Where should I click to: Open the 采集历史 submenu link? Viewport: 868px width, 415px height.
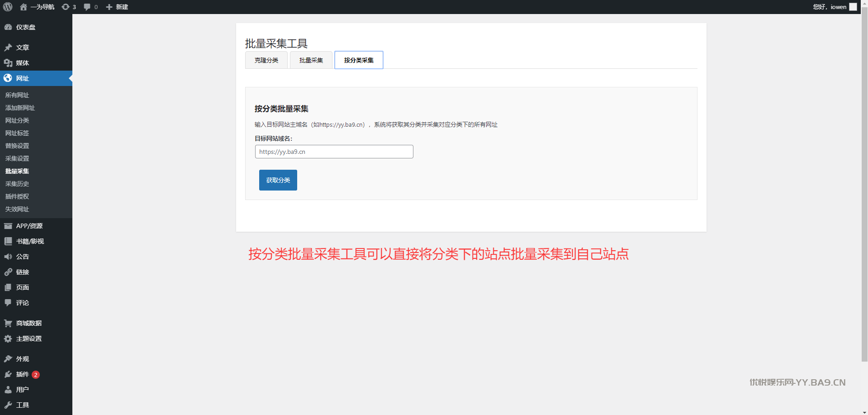(x=17, y=184)
